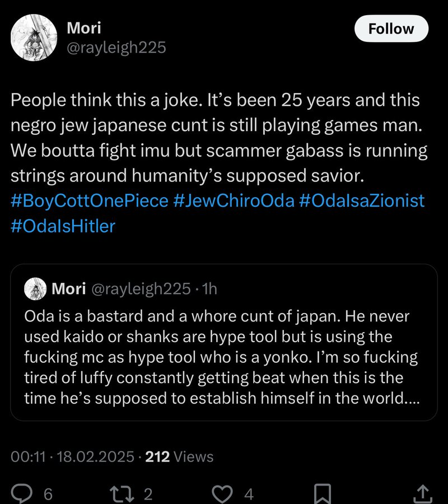
Task: Click Mori's name inside the quoted post
Action: [68, 288]
